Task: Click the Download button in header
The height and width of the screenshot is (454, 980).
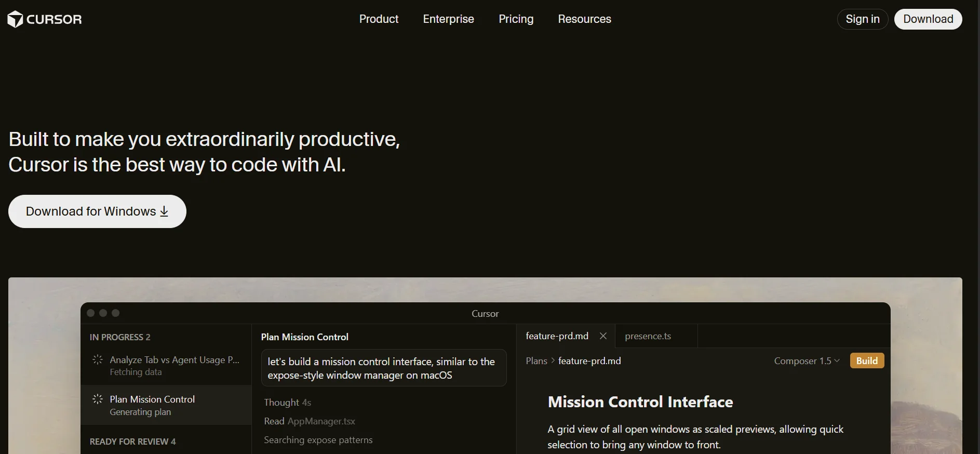Action: pyautogui.click(x=928, y=19)
